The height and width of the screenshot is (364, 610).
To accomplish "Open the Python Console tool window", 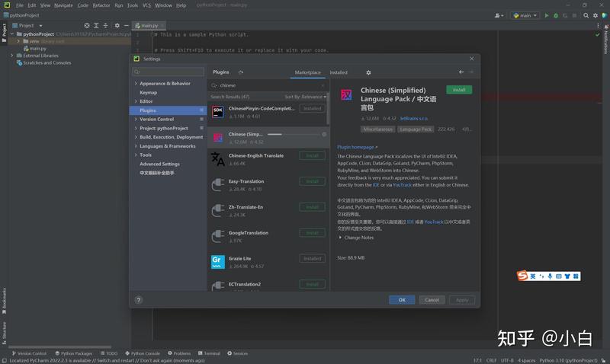I will [x=143, y=353].
